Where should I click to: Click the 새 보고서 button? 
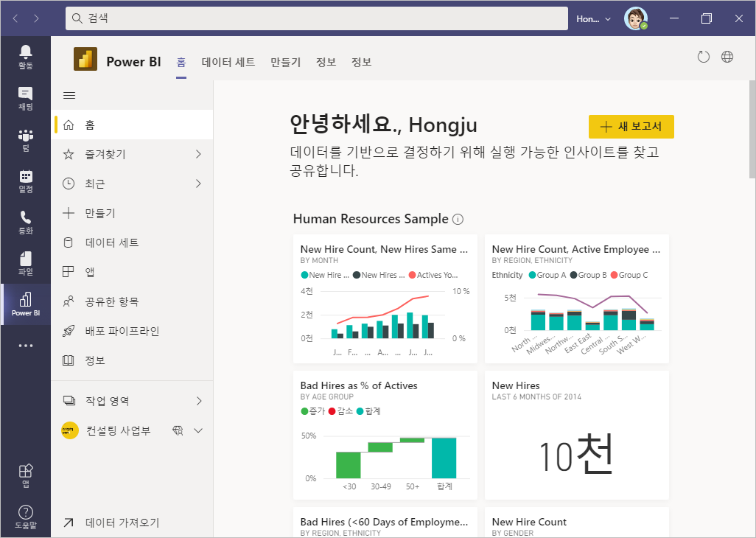click(x=631, y=126)
